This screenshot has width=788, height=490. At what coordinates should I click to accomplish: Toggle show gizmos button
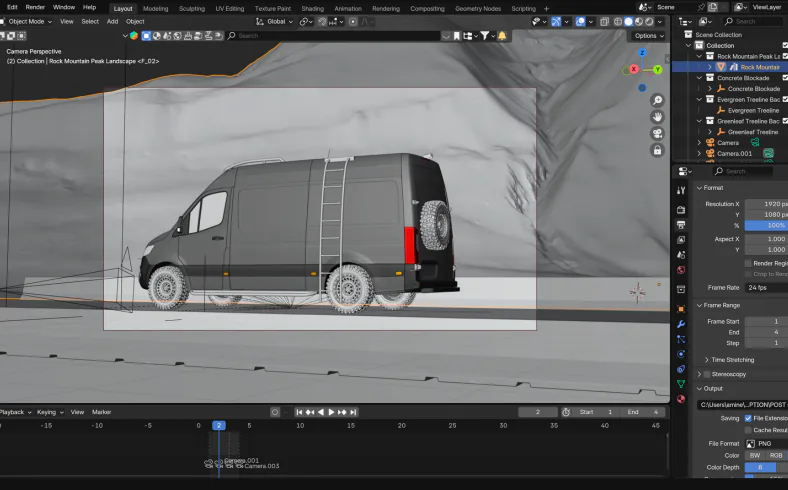point(556,22)
